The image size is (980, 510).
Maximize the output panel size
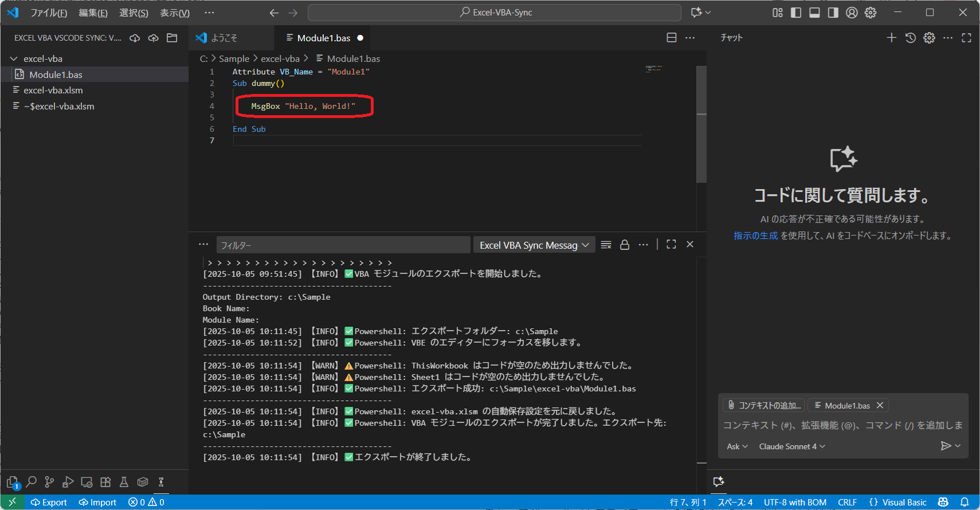click(671, 245)
